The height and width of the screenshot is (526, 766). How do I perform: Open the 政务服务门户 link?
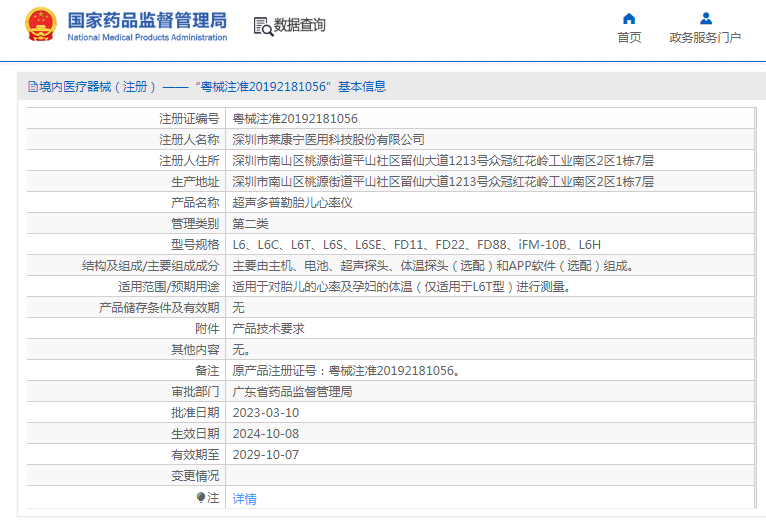(705, 38)
